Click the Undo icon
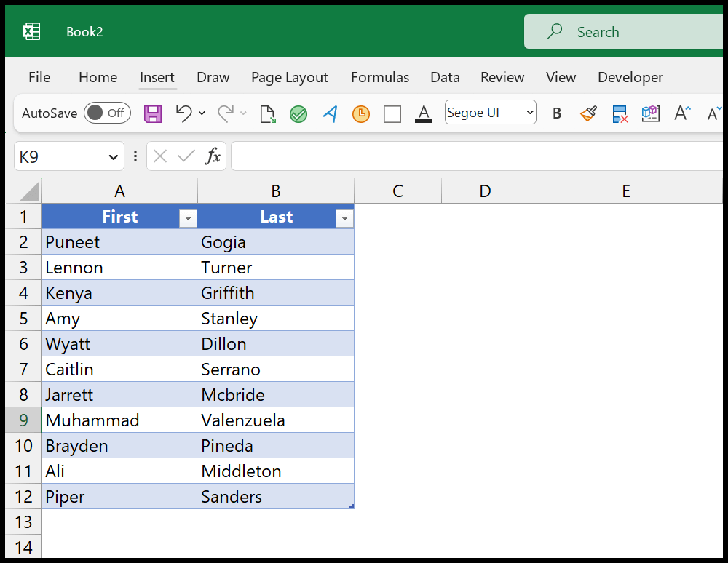Viewport: 728px width, 563px height. point(184,113)
